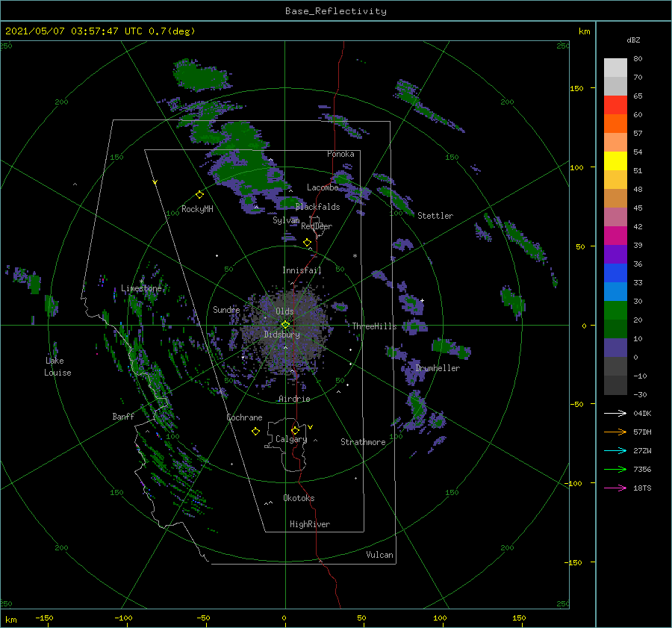Click the Cochrane label
Screen dimensions: 672x628
coord(244,417)
